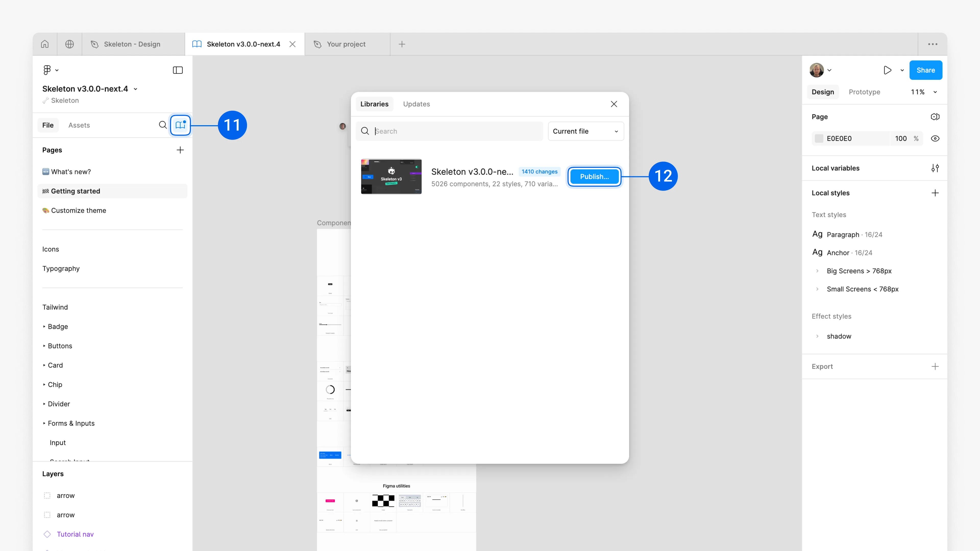The image size is (980, 551).
Task: Open the Figma home screen
Action: click(x=44, y=44)
